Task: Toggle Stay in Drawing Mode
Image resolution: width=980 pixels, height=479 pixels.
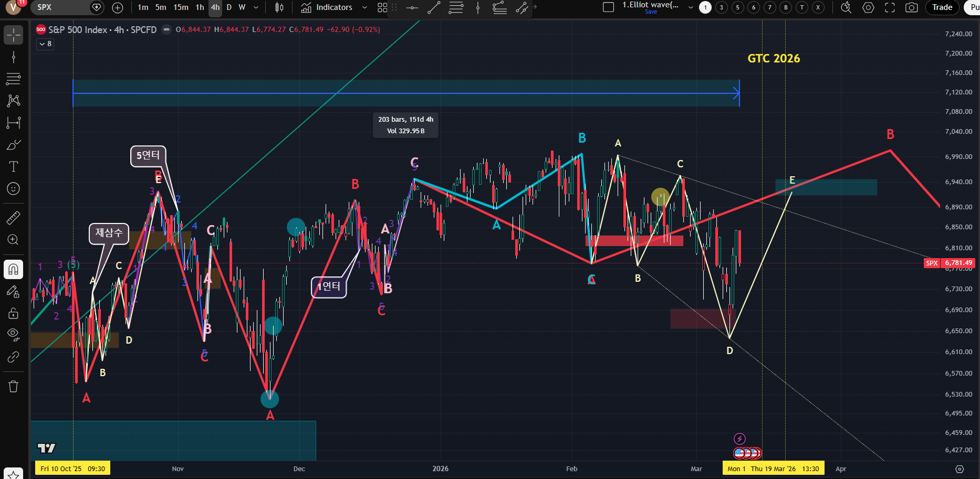Action: coord(14,292)
